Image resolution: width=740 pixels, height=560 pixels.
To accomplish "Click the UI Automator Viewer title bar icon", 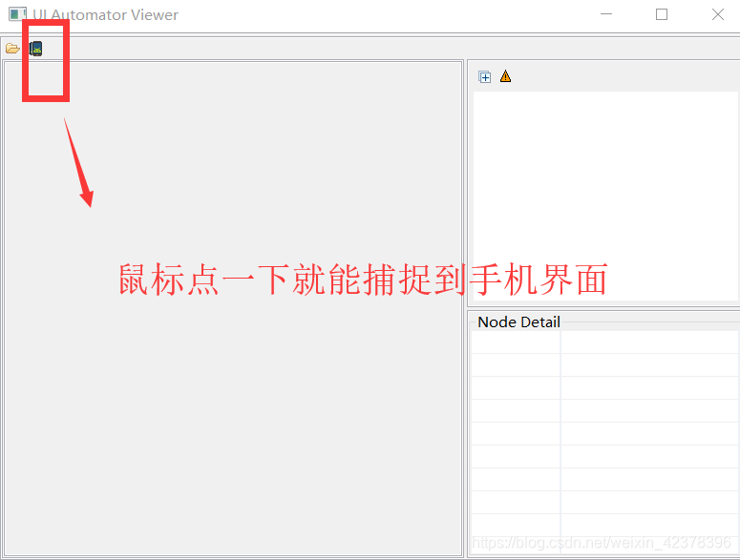I will [17, 14].
